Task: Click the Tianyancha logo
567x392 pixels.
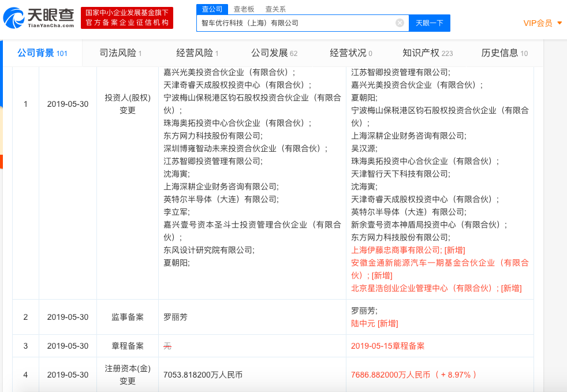Action: point(39,18)
